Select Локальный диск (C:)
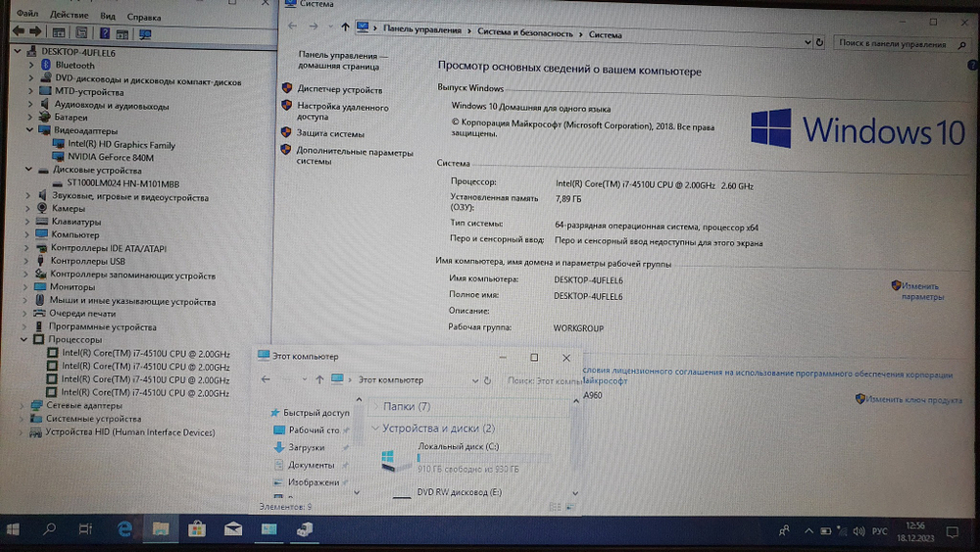This screenshot has width=980, height=552. tap(458, 446)
